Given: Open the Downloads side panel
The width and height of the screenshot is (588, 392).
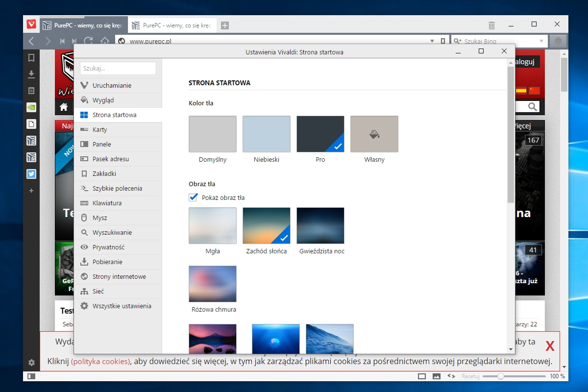Looking at the screenshot, I should [x=31, y=74].
